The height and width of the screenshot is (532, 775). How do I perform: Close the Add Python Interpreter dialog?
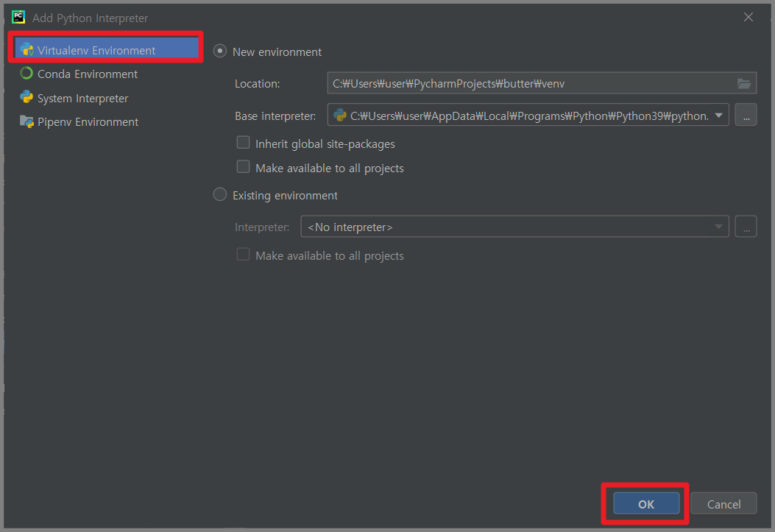coord(749,17)
